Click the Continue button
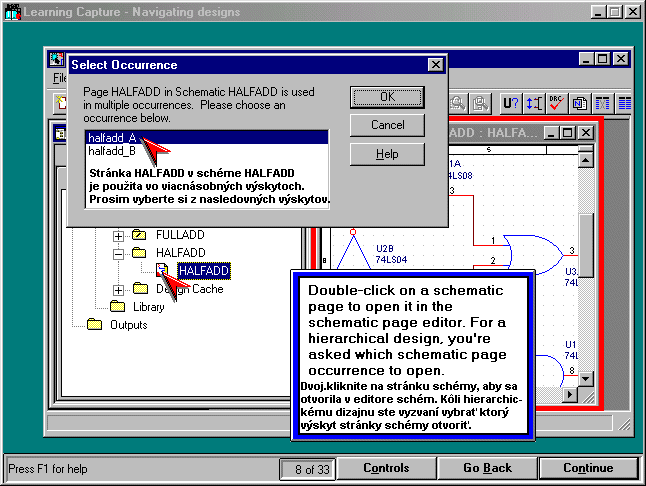 pyautogui.click(x=588, y=468)
